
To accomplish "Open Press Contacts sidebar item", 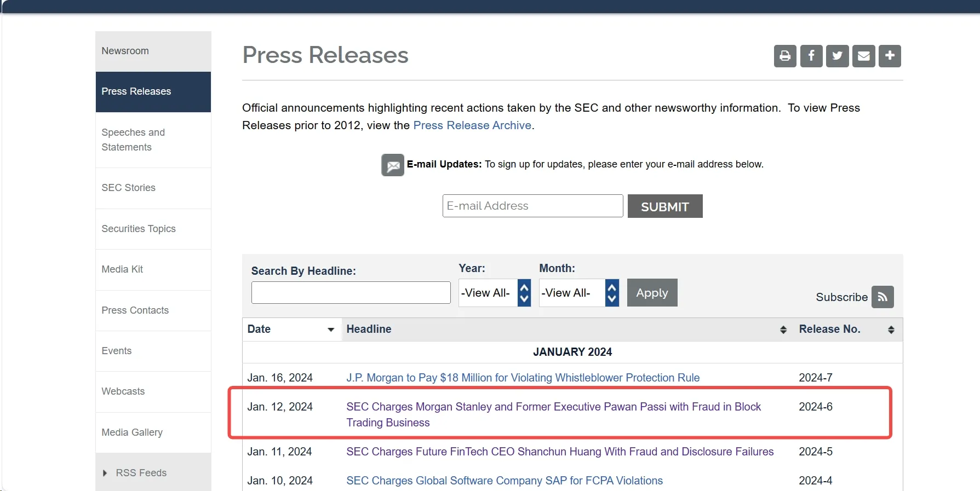I will click(153, 311).
